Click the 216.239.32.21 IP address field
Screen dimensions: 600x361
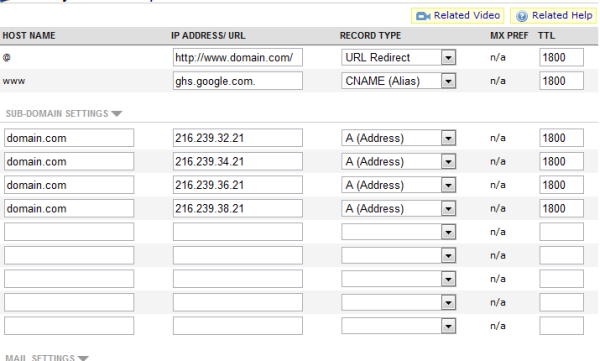[x=238, y=138]
